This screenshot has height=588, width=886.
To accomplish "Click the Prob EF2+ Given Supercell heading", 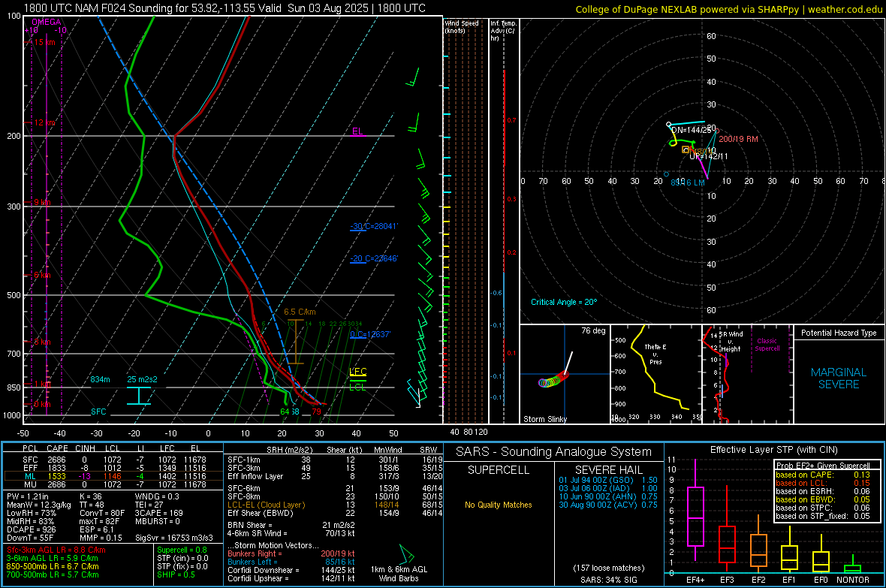I will (x=823, y=466).
